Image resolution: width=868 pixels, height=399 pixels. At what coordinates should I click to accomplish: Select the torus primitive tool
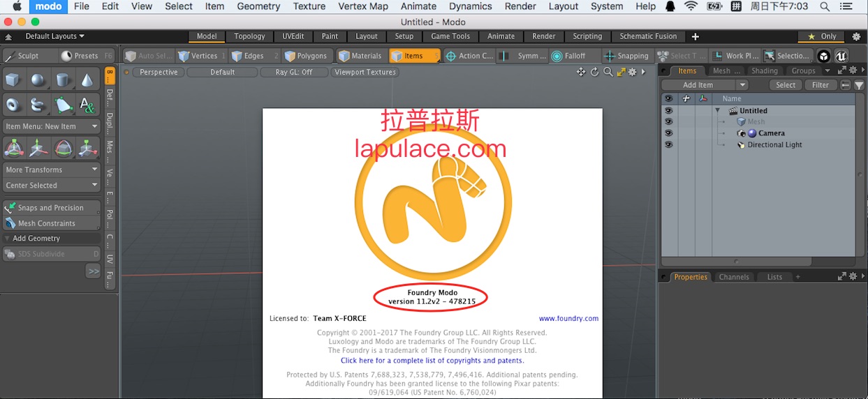pyautogui.click(x=13, y=105)
